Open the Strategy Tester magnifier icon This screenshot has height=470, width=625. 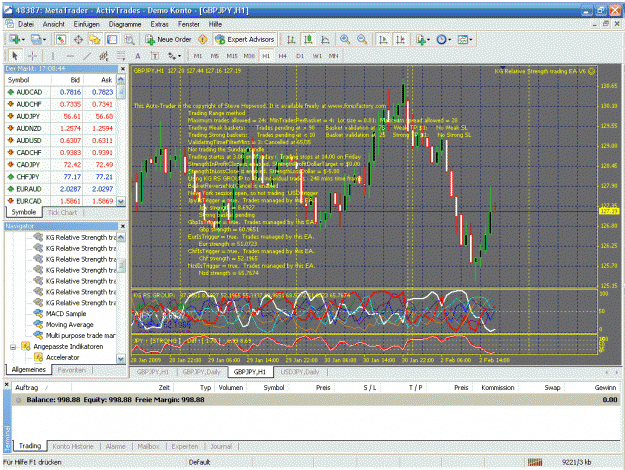point(129,39)
